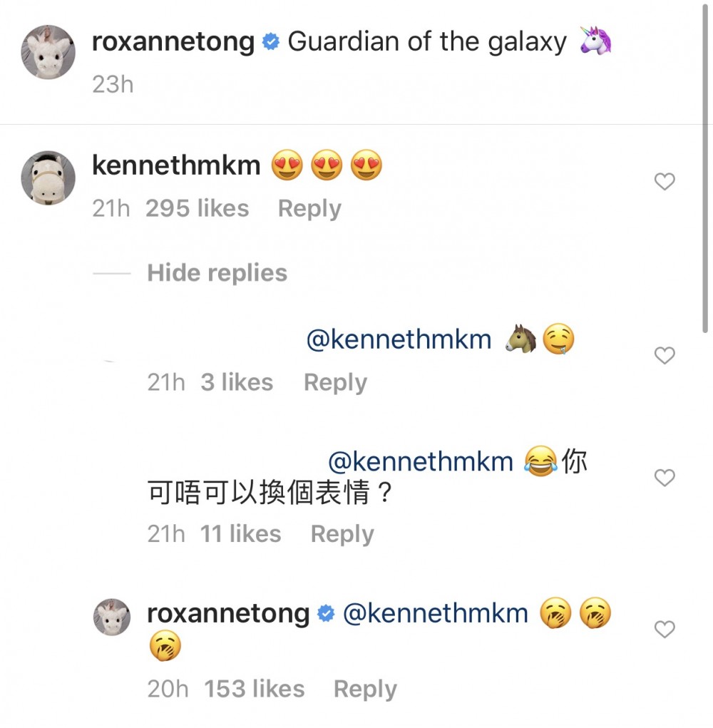The image size is (713, 728).
Task: Click the verified badge on roxannetong's reply
Action: [x=326, y=612]
